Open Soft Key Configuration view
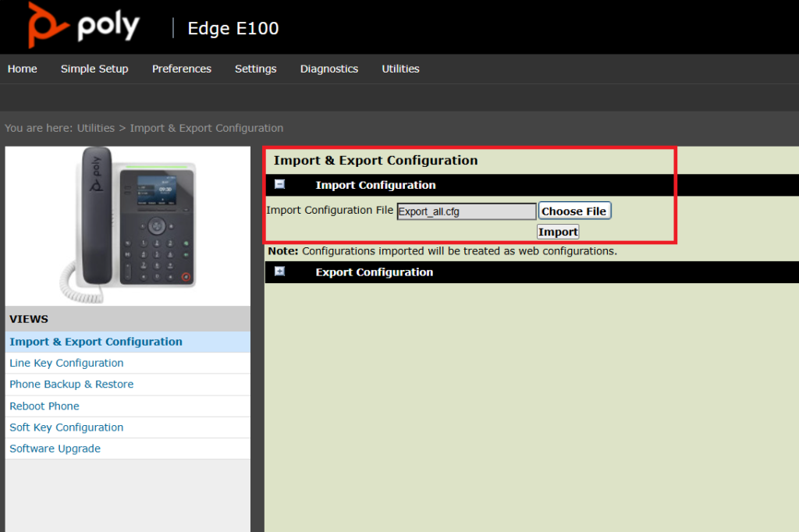799x532 pixels. click(66, 427)
